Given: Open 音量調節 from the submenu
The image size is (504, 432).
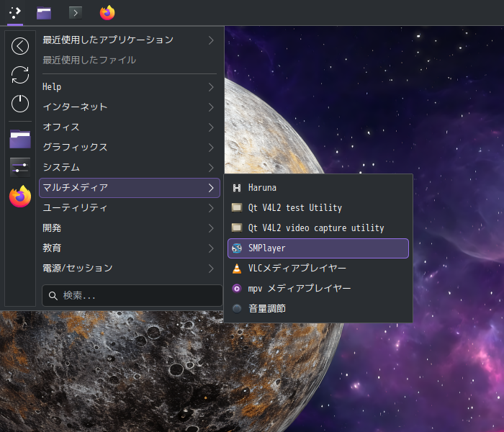Looking at the screenshot, I should coord(318,309).
